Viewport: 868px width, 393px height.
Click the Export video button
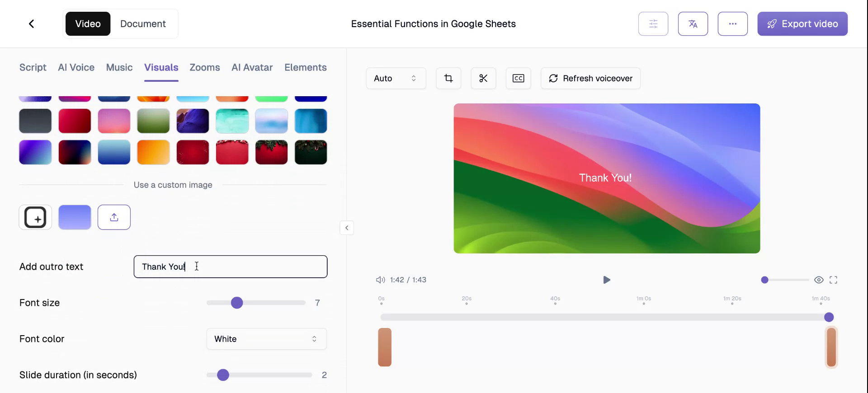(x=802, y=24)
